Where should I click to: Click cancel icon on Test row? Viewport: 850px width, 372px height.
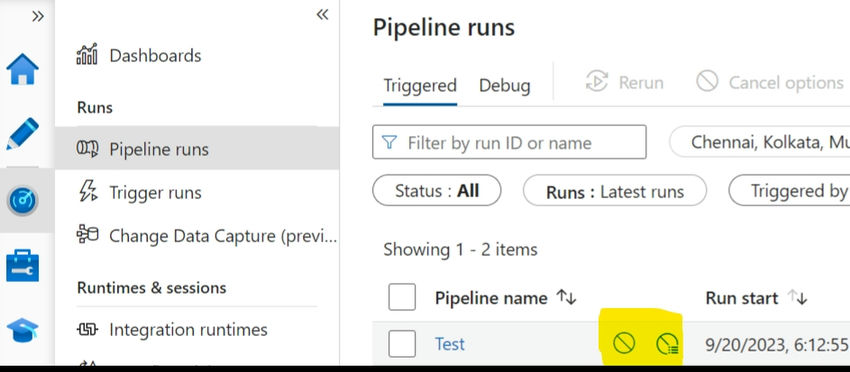[623, 343]
